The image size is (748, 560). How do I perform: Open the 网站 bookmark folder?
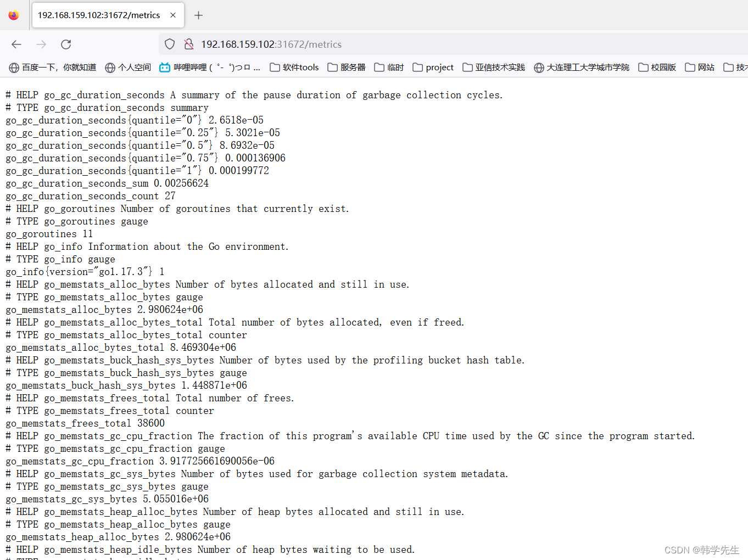(700, 68)
